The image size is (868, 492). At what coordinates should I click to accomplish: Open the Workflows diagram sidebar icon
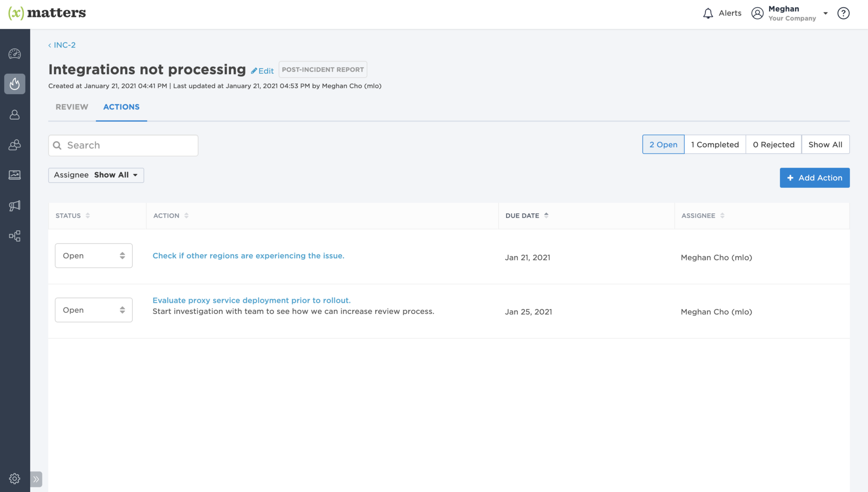[14, 236]
